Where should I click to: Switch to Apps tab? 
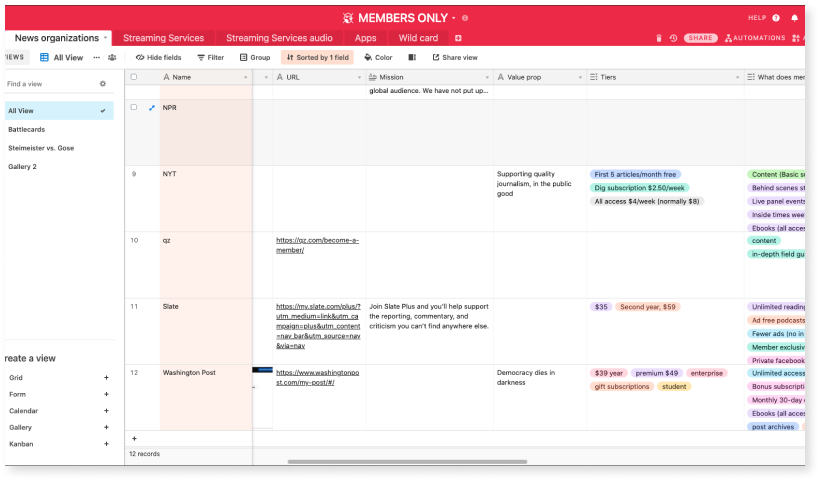coord(365,38)
